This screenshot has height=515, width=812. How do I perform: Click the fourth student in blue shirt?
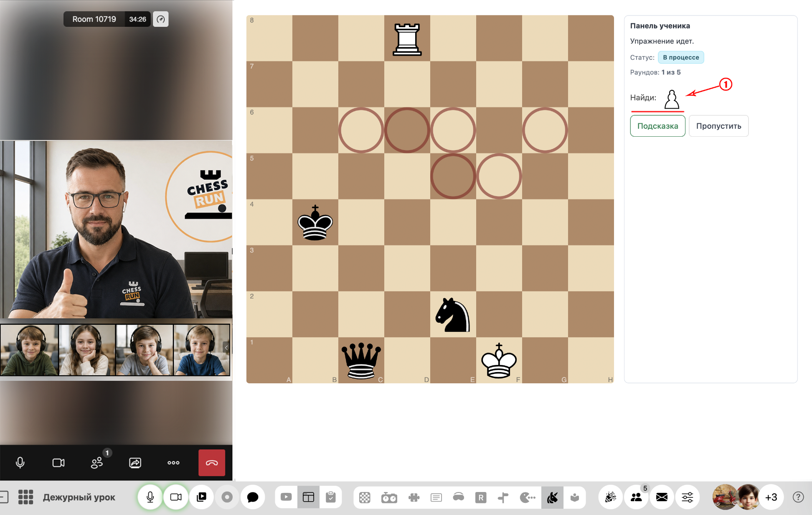[x=201, y=350]
